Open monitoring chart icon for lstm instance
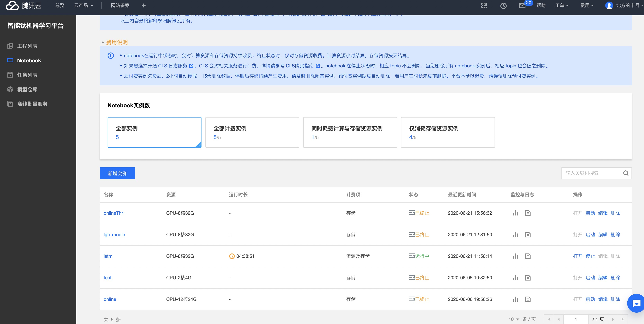Viewport: 644px width, 324px height. [x=515, y=256]
